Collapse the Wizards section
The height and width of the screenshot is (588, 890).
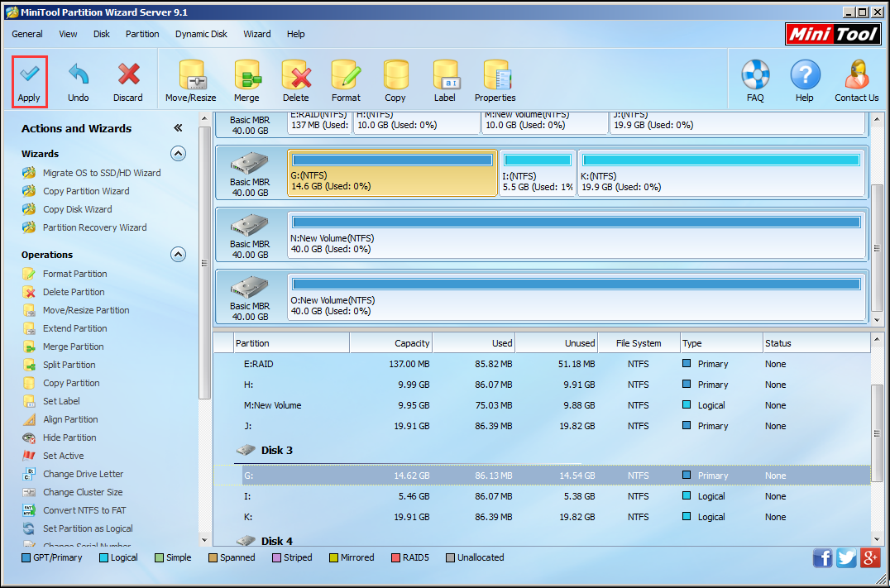178,153
